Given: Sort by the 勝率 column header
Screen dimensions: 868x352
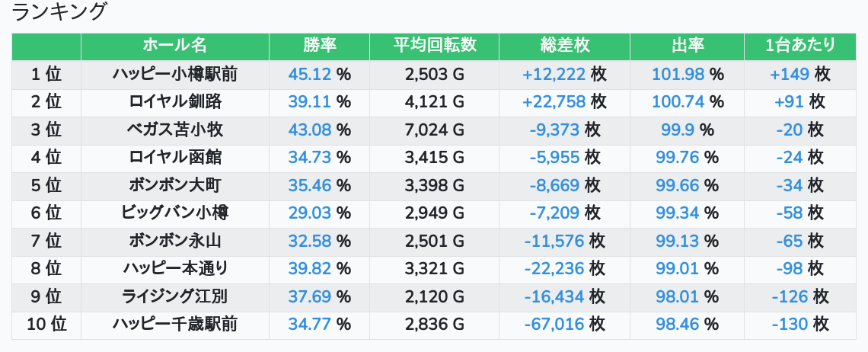Looking at the screenshot, I should (319, 46).
